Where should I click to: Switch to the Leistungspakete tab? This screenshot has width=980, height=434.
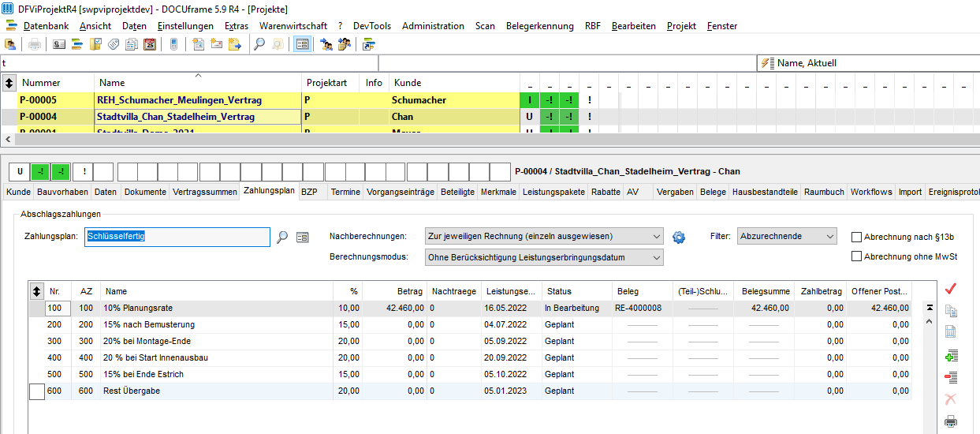[x=553, y=192]
